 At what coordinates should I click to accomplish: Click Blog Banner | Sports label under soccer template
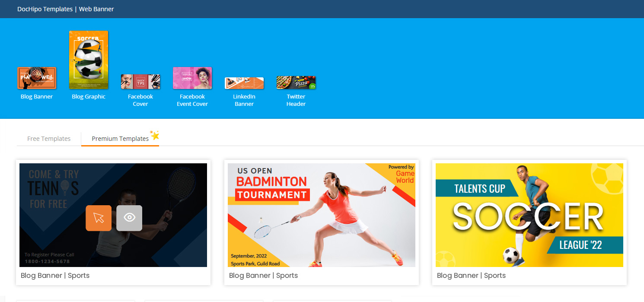click(x=471, y=275)
